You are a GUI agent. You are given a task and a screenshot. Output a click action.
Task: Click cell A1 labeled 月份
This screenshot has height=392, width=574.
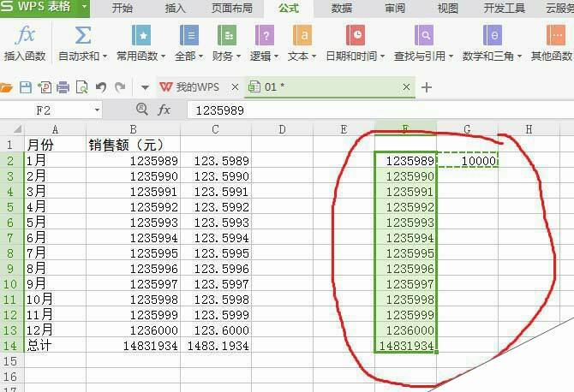tap(55, 145)
